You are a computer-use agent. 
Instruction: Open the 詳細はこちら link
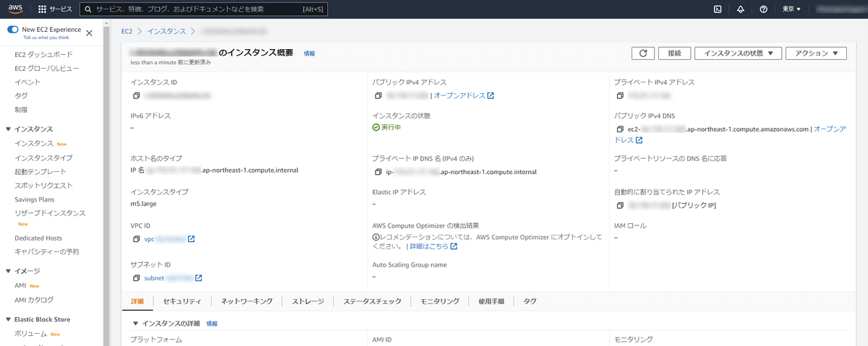[x=433, y=246]
